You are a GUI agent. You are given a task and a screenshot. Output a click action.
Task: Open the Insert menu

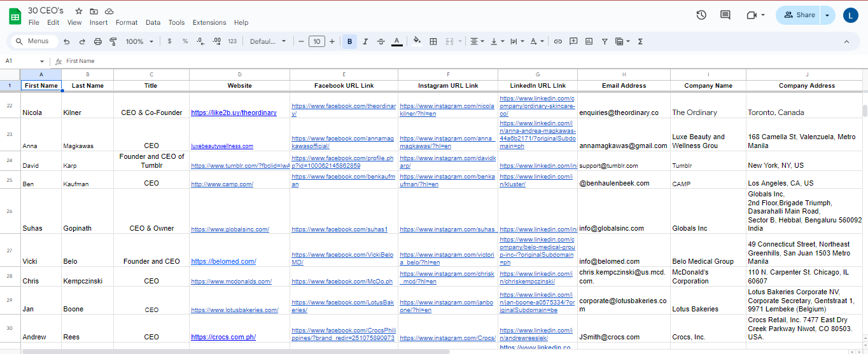point(99,22)
